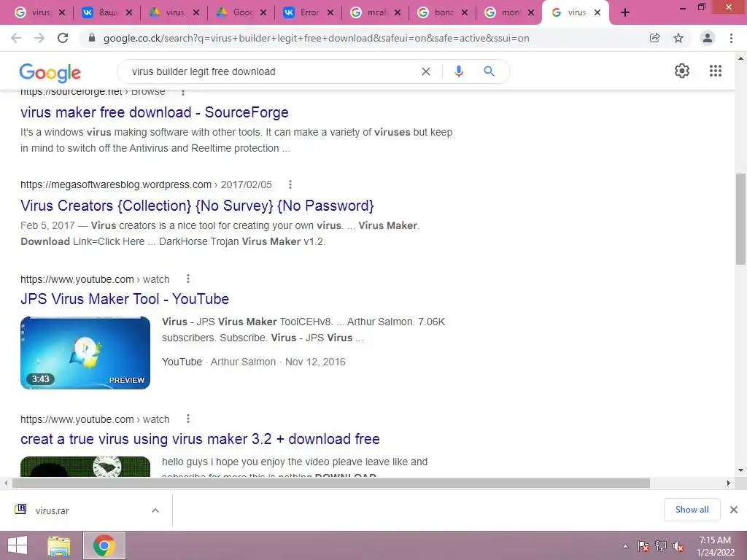
Task: Switch to the Drive virus tab
Action: pyautogui.click(x=167, y=13)
